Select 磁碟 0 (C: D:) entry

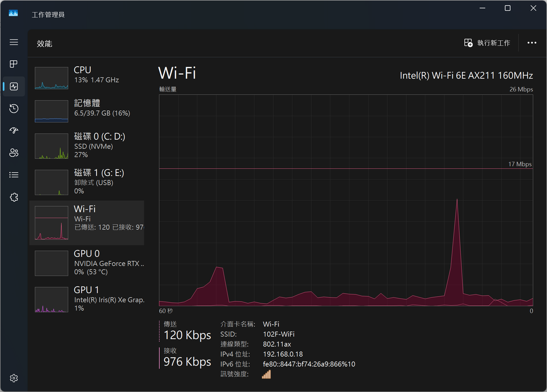coord(87,146)
